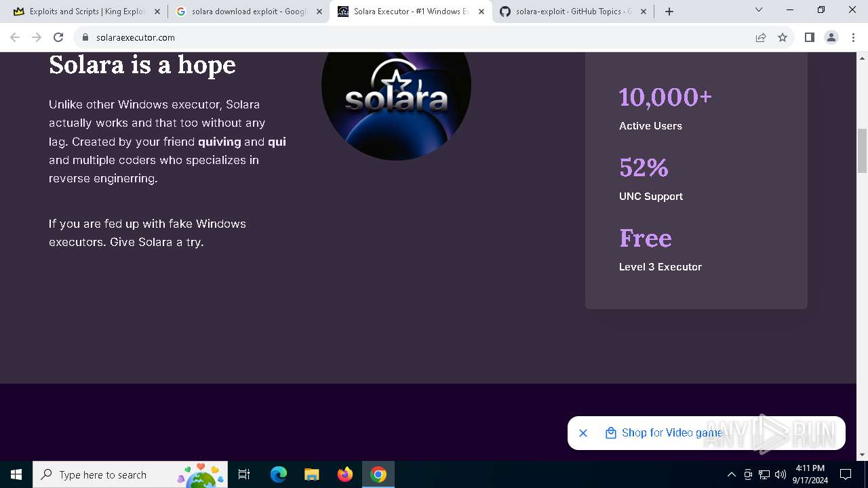The image size is (868, 488).
Task: Dismiss the Shop for Video game popup
Action: tap(583, 433)
